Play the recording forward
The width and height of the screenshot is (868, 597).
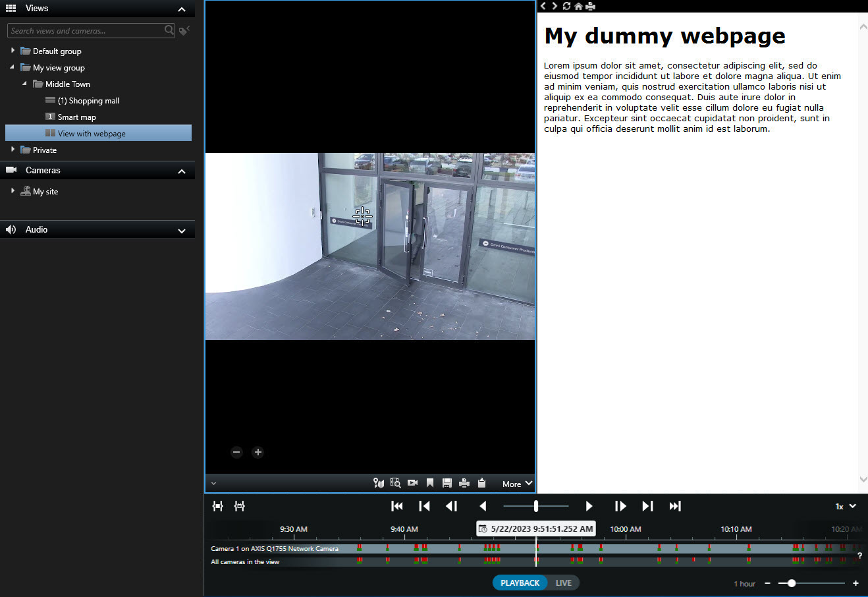coord(589,506)
